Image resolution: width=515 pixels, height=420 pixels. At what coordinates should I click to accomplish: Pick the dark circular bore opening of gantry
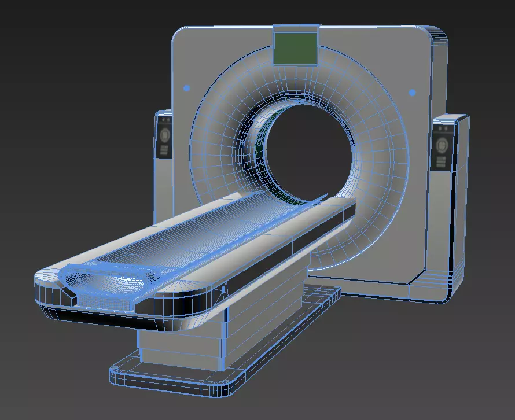coord(309,153)
